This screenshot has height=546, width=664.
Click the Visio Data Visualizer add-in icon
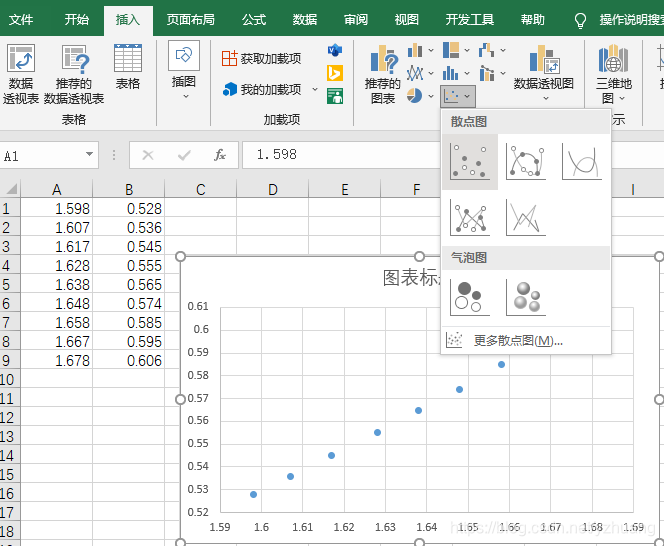[335, 50]
